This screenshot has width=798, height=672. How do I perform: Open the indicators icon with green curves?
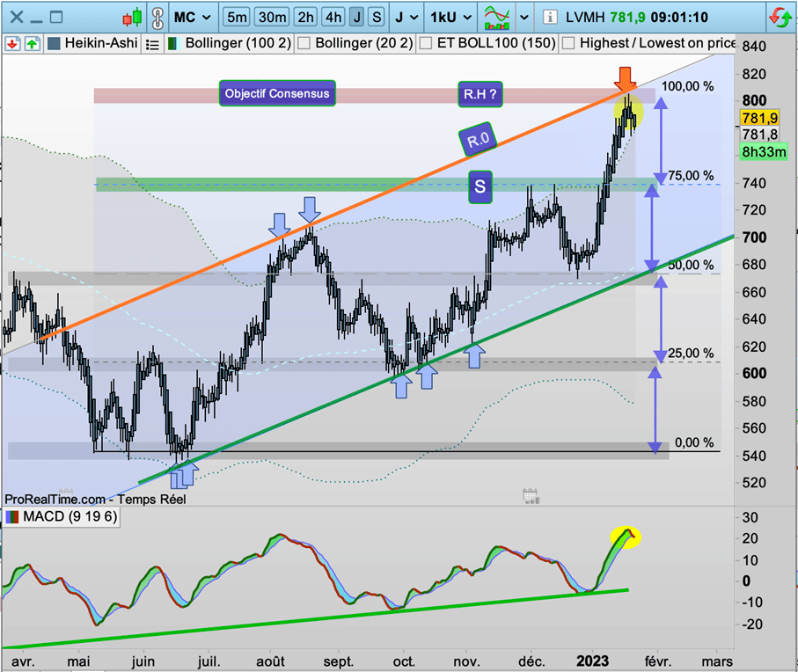(x=497, y=18)
